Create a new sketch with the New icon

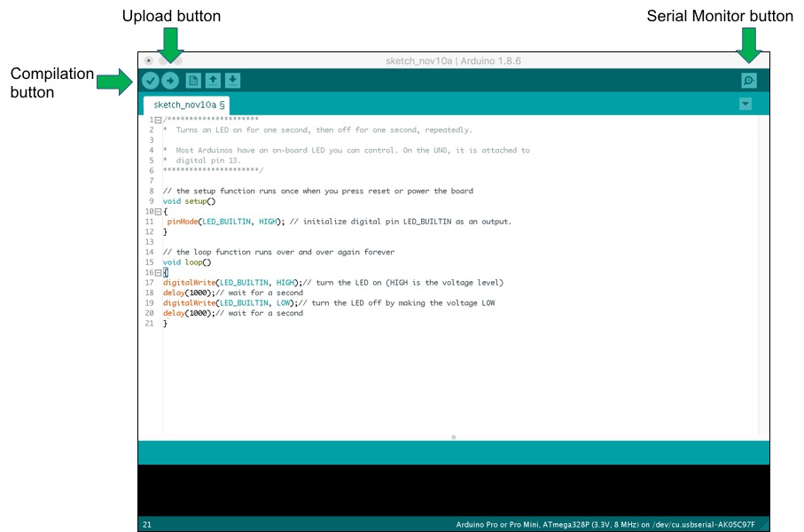pos(192,81)
